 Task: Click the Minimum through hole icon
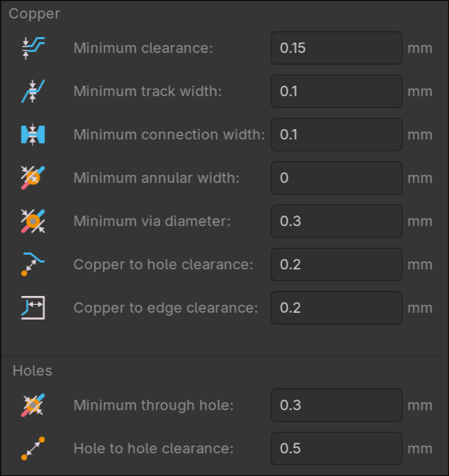click(x=33, y=405)
